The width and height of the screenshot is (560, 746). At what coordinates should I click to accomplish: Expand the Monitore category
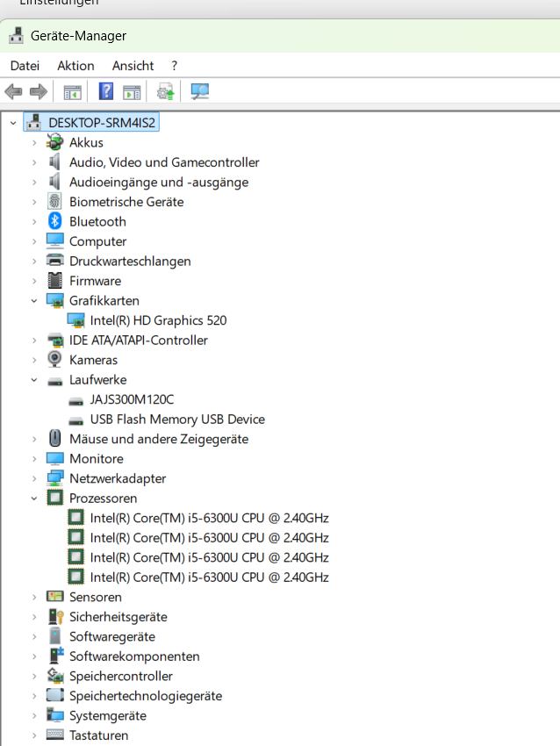34,459
